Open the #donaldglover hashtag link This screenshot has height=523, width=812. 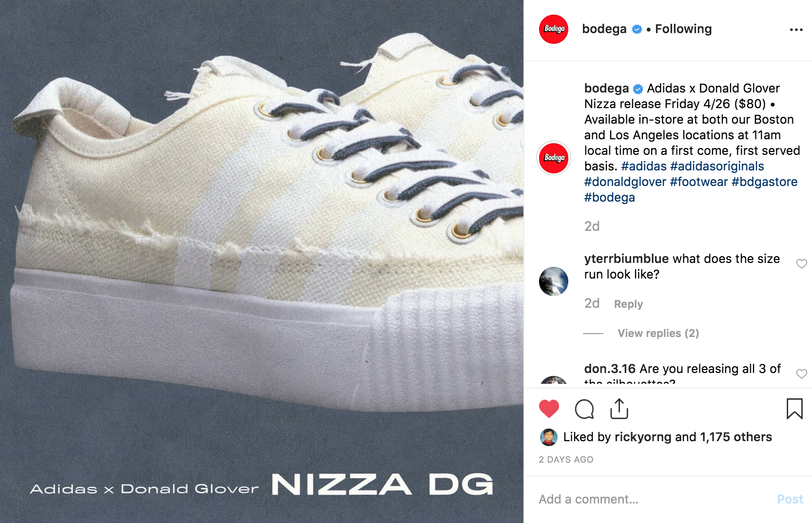(625, 182)
